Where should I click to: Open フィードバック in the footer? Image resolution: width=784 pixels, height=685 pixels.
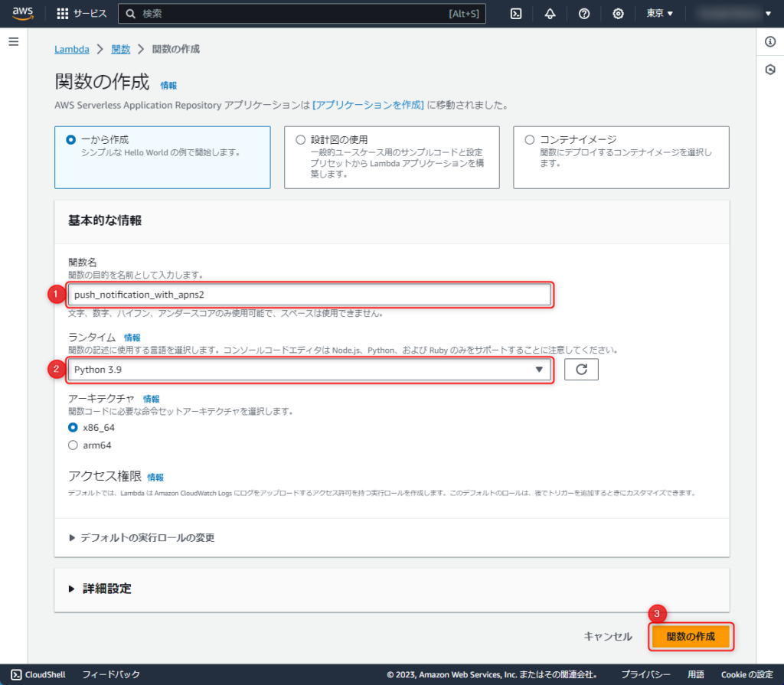click(111, 674)
